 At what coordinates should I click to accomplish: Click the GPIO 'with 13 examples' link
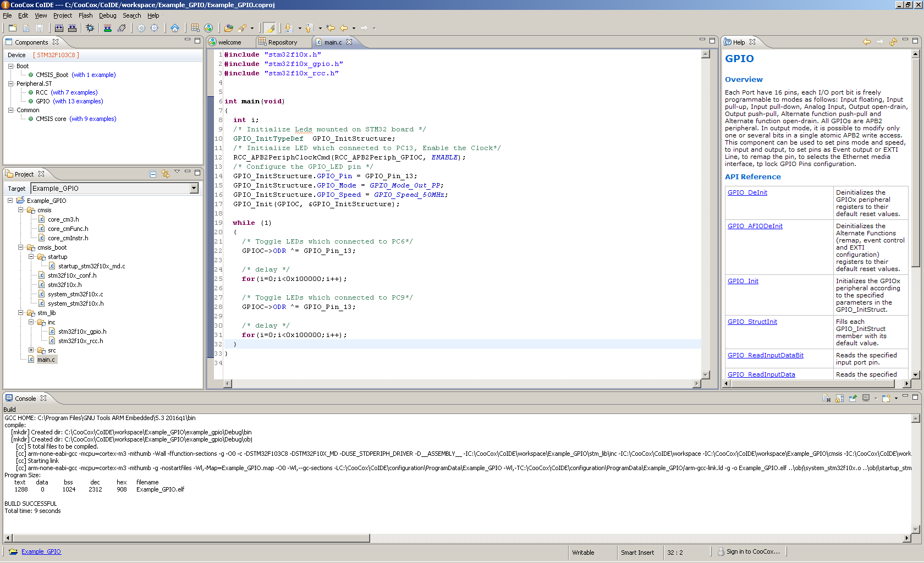[78, 101]
